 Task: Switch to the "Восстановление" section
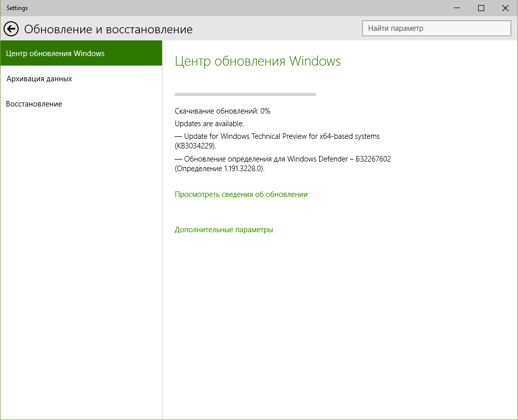[34, 104]
